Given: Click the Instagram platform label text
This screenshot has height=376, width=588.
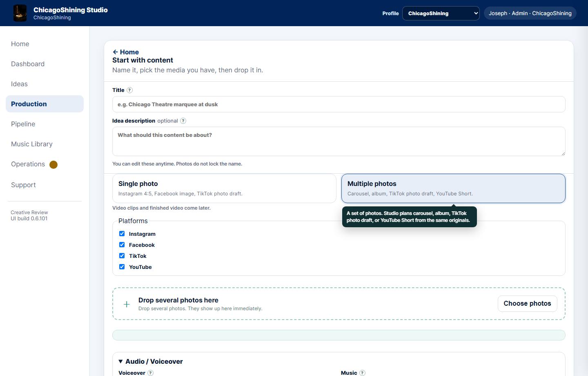Looking at the screenshot, I should [142, 234].
